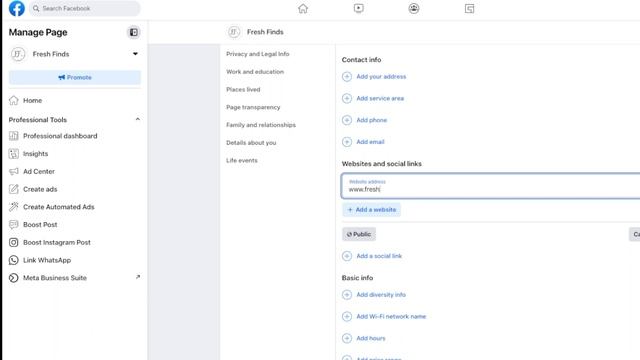Open the Fresh Finds page switcher dropdown
The width and height of the screenshot is (640, 360).
click(x=135, y=54)
